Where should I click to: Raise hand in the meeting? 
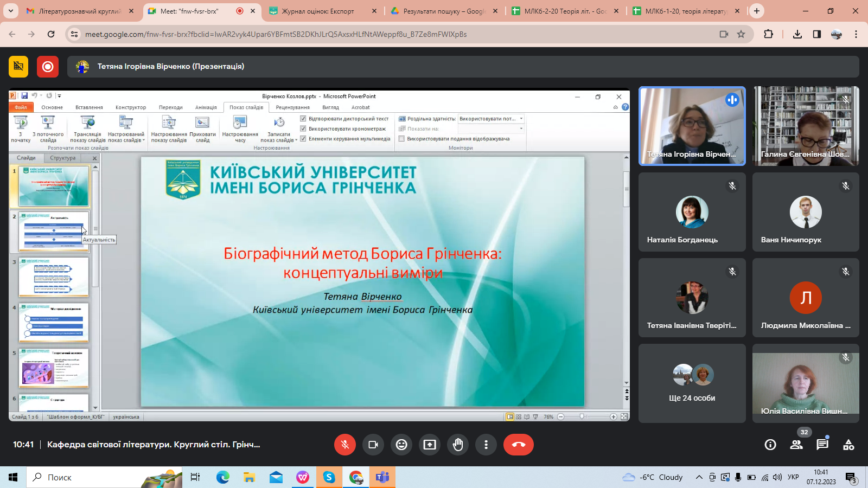pos(458,445)
